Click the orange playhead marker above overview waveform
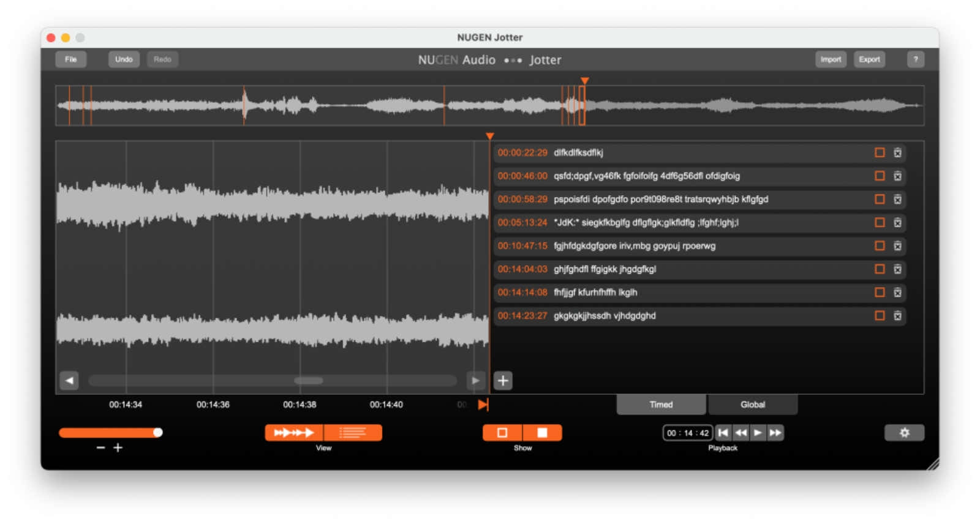 point(585,81)
